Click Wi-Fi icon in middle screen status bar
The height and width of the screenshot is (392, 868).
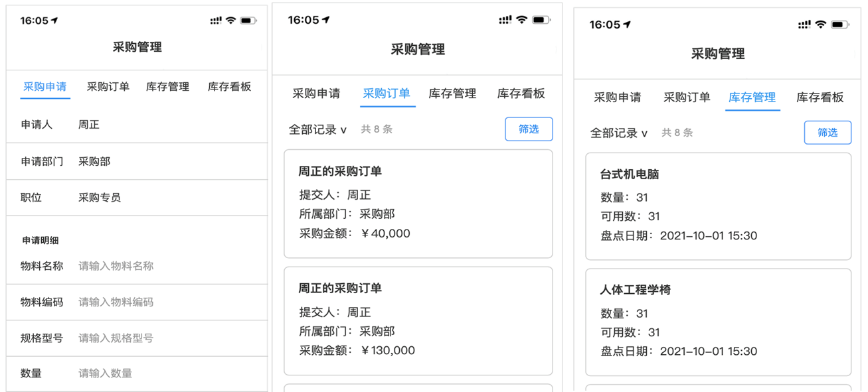[521, 20]
